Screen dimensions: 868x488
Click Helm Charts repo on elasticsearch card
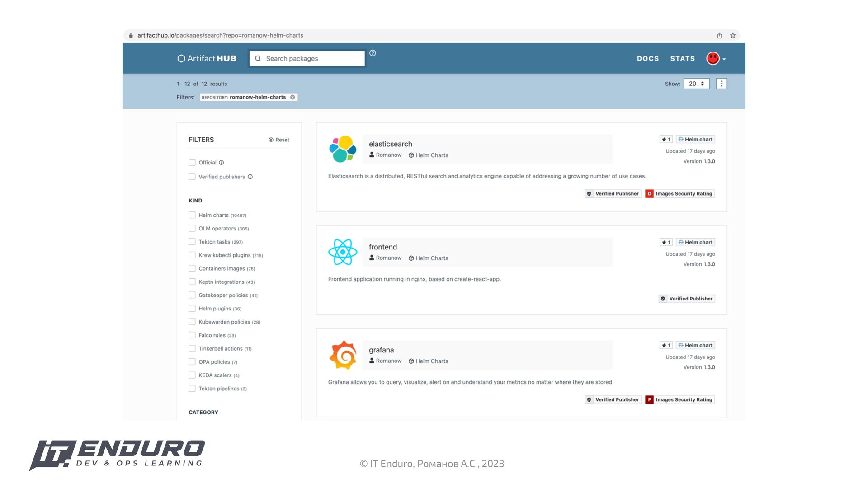point(428,155)
